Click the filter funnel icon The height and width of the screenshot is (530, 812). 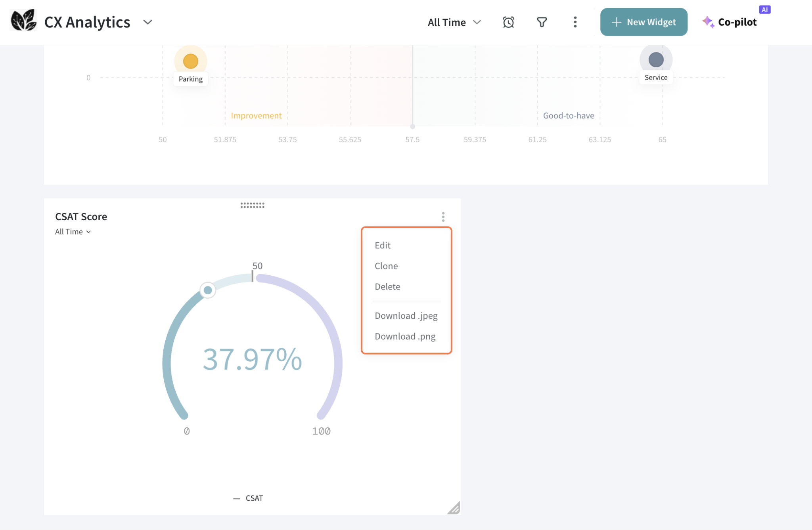(542, 22)
